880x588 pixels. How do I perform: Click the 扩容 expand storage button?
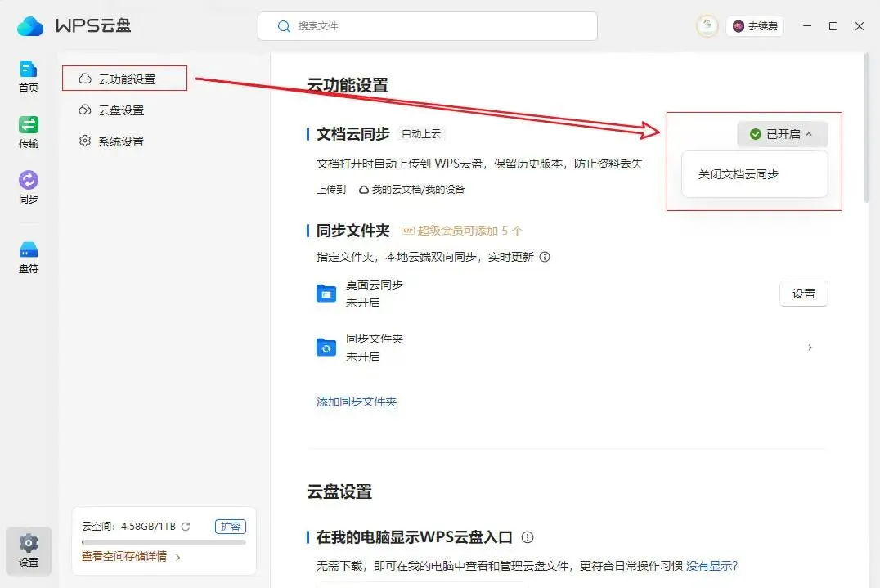pyautogui.click(x=231, y=527)
